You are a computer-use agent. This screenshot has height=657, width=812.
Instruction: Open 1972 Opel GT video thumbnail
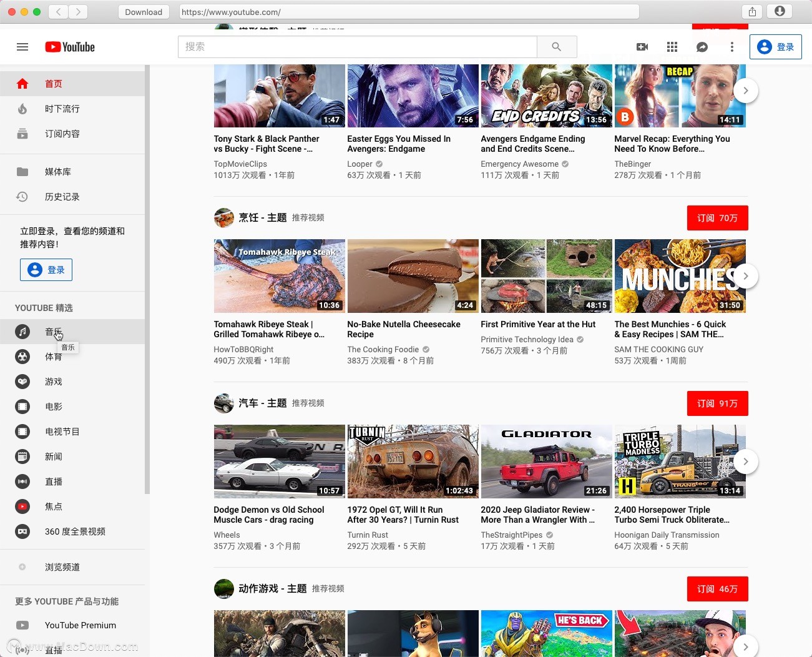(413, 462)
